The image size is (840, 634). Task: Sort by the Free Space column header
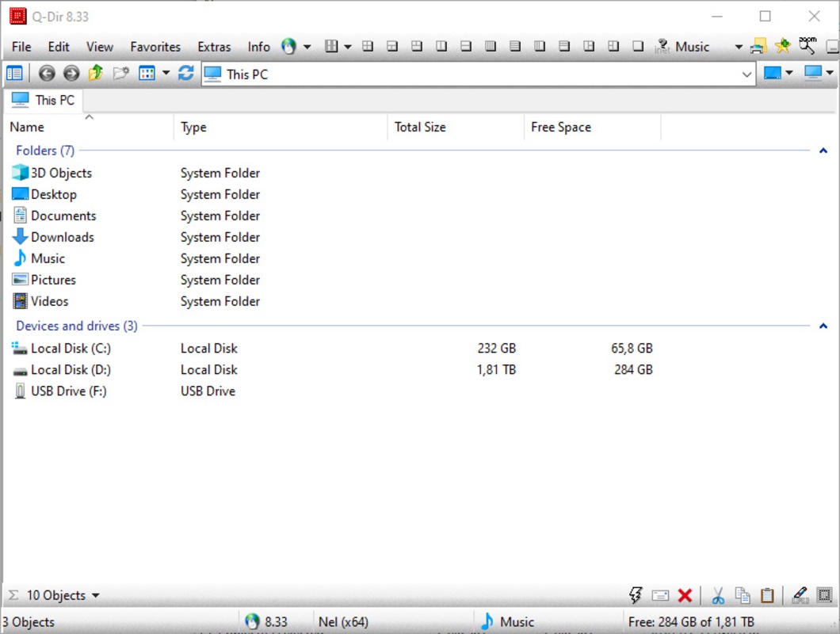561,127
